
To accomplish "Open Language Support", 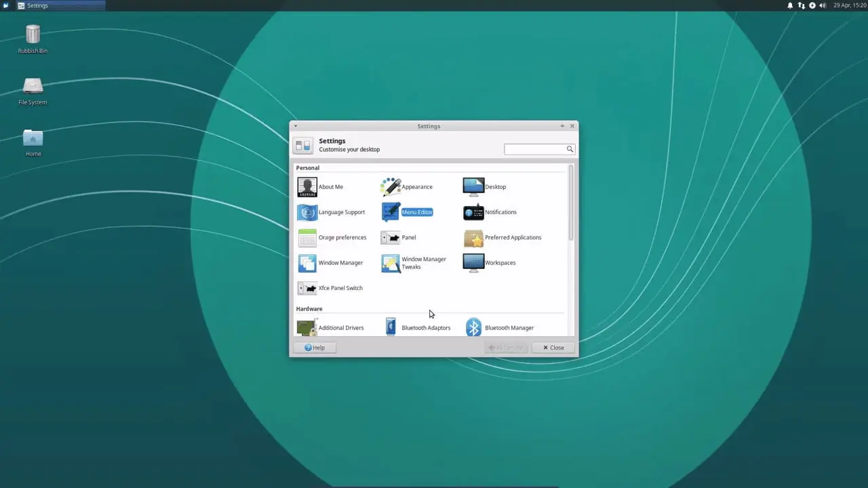I will [332, 212].
